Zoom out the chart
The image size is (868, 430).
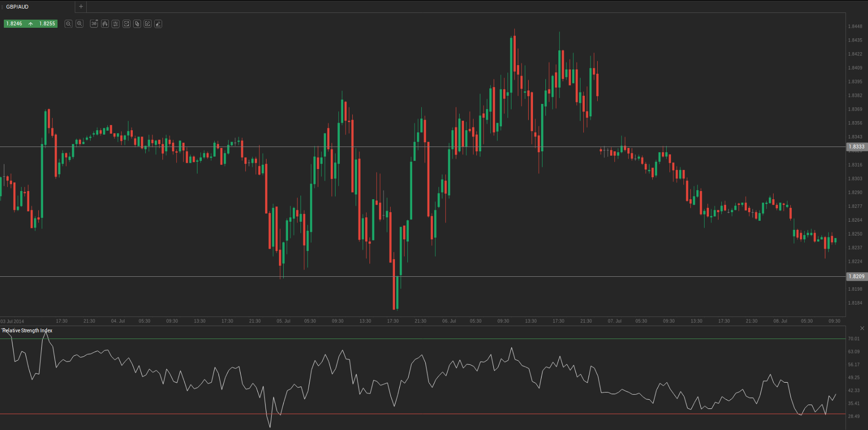(x=69, y=23)
